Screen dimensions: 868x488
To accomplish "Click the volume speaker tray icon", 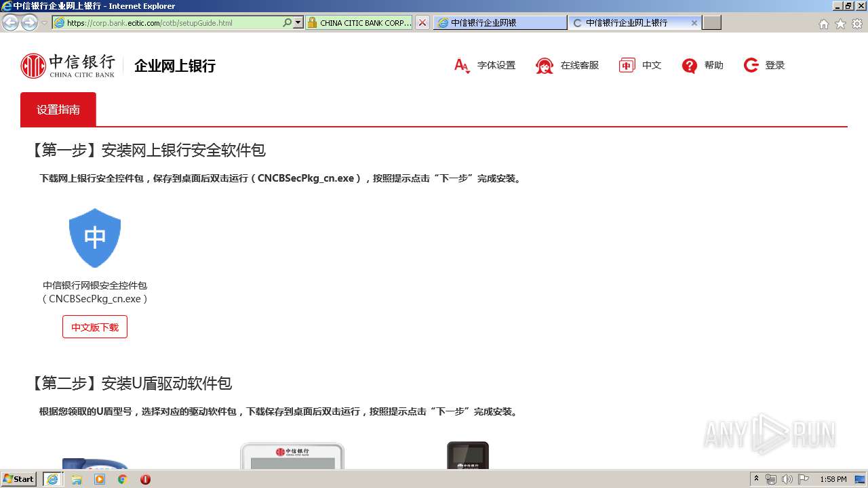I will pos(787,479).
